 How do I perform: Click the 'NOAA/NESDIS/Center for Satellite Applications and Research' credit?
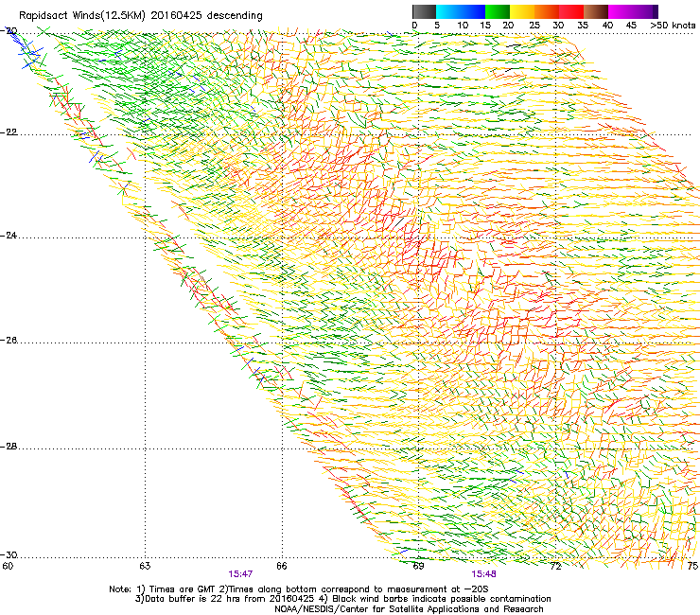pyautogui.click(x=409, y=609)
